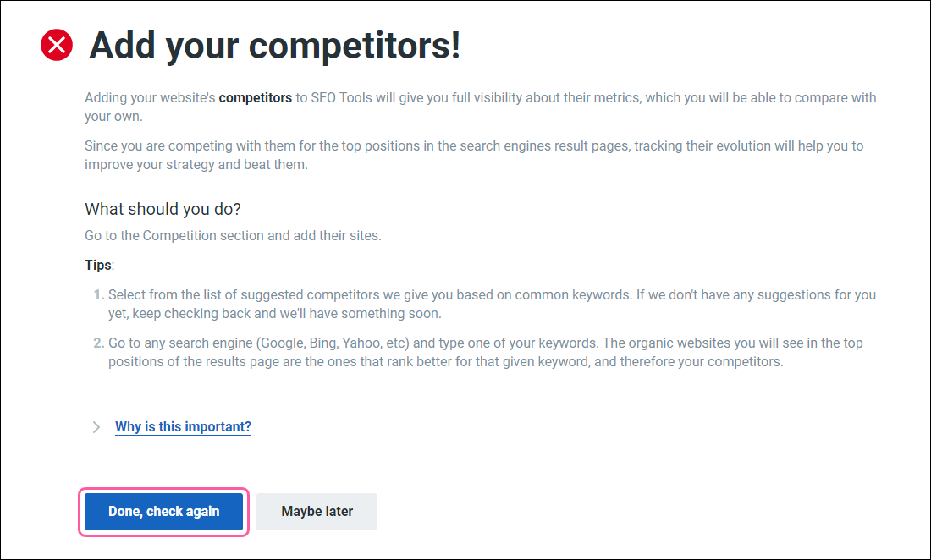The image size is (931, 560).
Task: Click the bold 'Tips' label
Action: tap(98, 265)
